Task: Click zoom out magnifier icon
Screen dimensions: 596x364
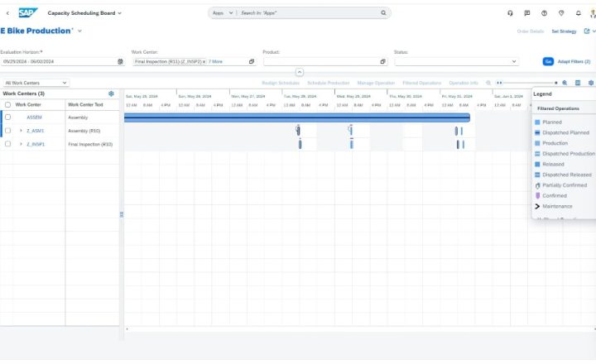Action: pos(488,83)
